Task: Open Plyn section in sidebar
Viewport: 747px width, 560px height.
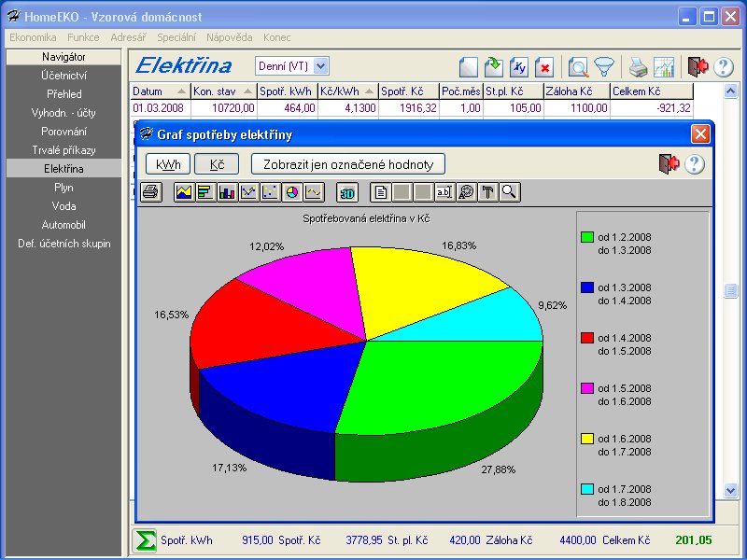Action: click(x=63, y=188)
